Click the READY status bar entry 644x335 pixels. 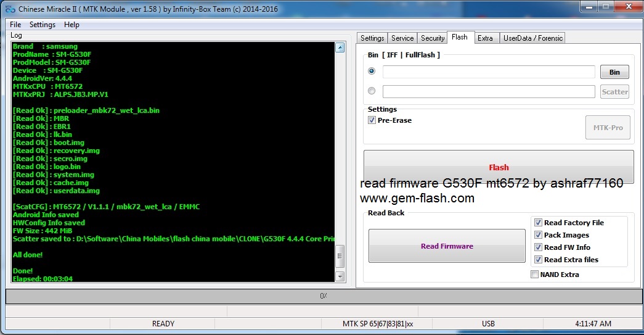[163, 324]
